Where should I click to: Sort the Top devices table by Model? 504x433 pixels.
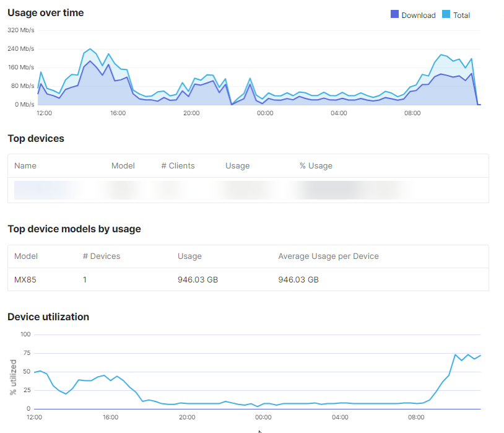[x=123, y=165]
